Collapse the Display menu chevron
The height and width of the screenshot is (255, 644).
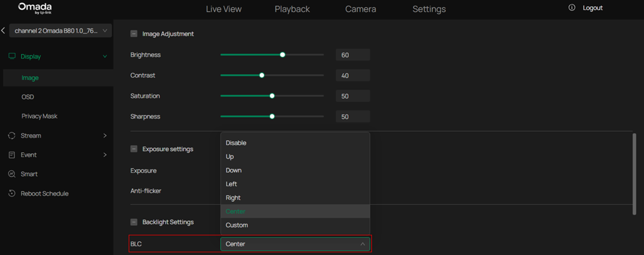(105, 56)
